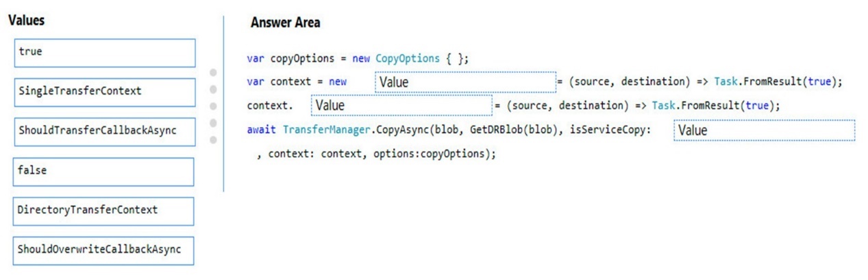Click the isServiceCopy parameter label
The height and width of the screenshot is (280, 868).
click(x=610, y=130)
